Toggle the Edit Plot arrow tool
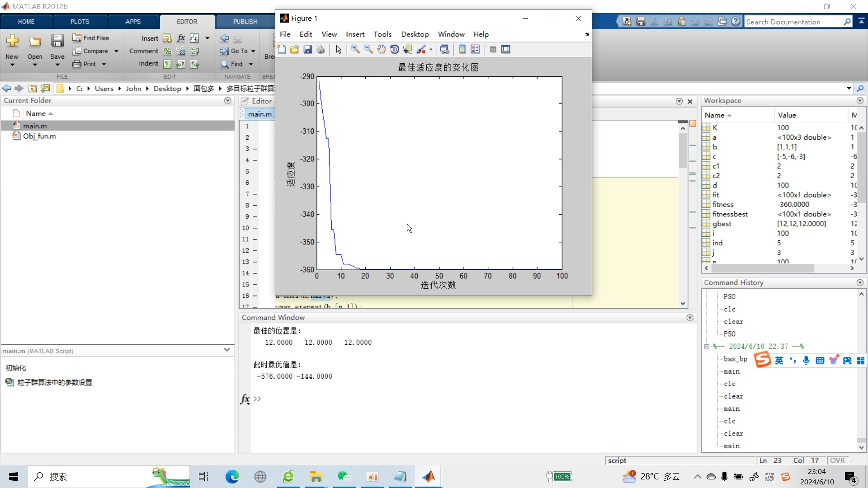The width and height of the screenshot is (868, 488). click(339, 50)
